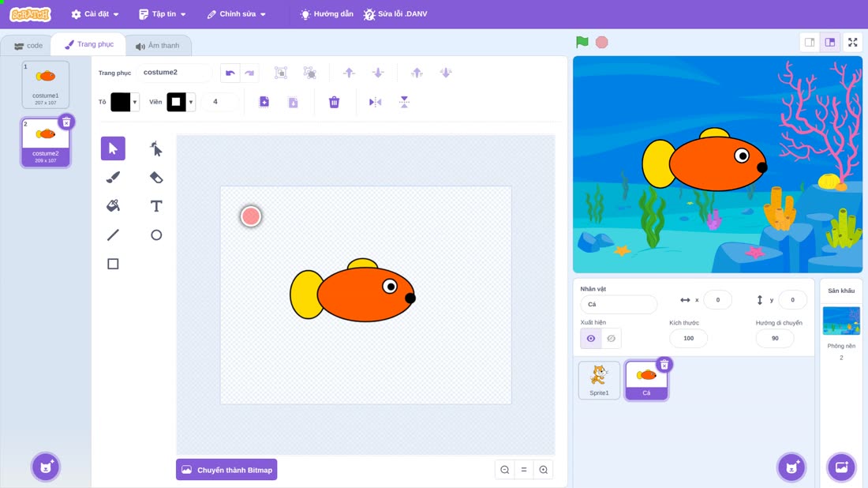Image resolution: width=868 pixels, height=488 pixels.
Task: Flip the selection vertically
Action: (x=404, y=102)
